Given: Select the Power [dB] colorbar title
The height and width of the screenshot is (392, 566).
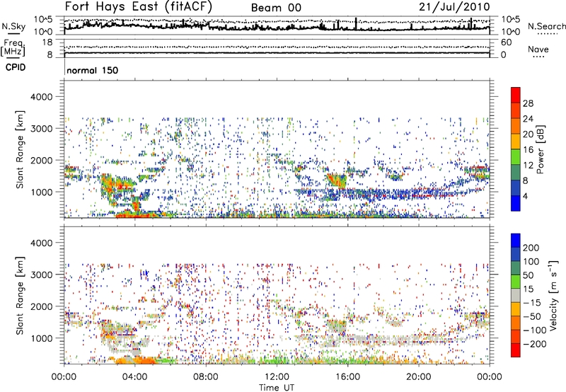Looking at the screenshot, I should coord(540,149).
